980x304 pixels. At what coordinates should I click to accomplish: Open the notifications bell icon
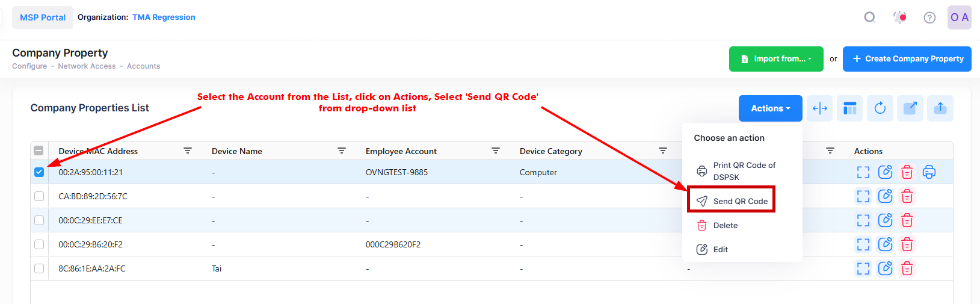[900, 17]
